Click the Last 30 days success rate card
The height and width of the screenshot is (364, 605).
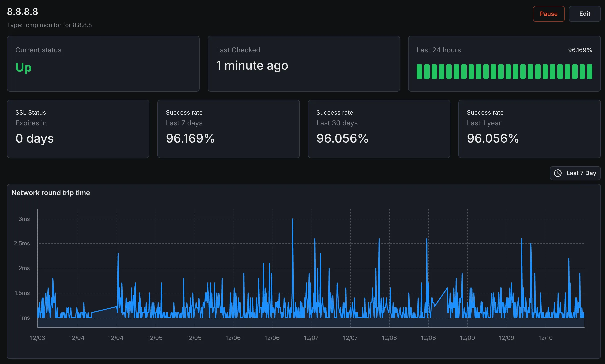pos(379,129)
